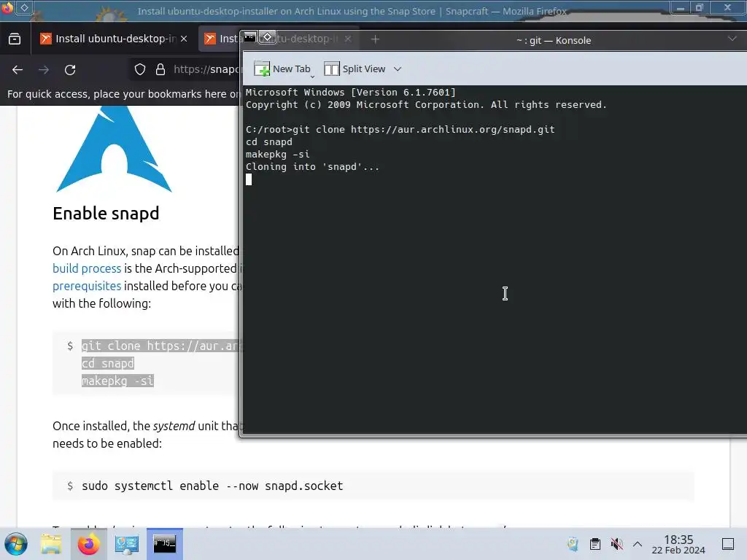Viewport: 747px width, 560px height.
Task: Click the Firefox pin window icon
Action: pos(24,7)
